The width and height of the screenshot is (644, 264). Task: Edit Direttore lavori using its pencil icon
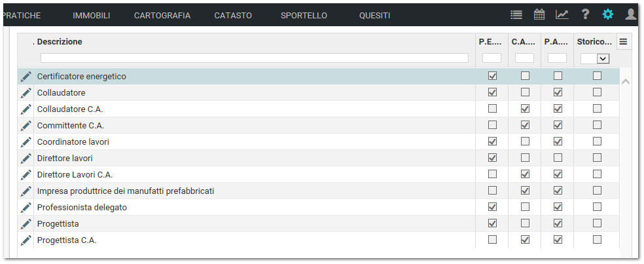pyautogui.click(x=26, y=159)
